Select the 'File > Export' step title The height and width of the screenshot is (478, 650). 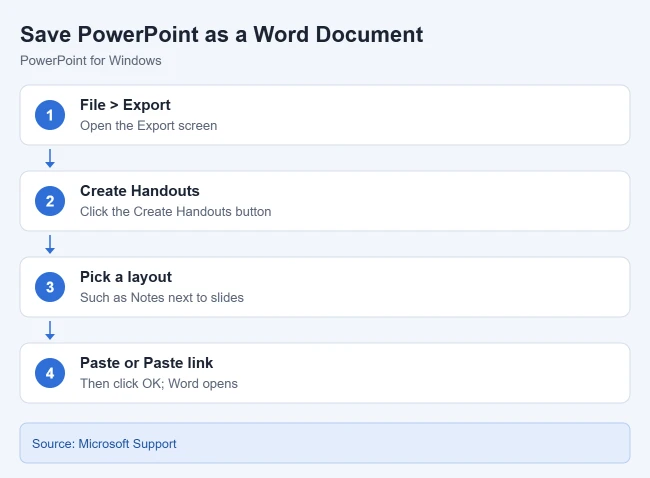[x=125, y=105]
